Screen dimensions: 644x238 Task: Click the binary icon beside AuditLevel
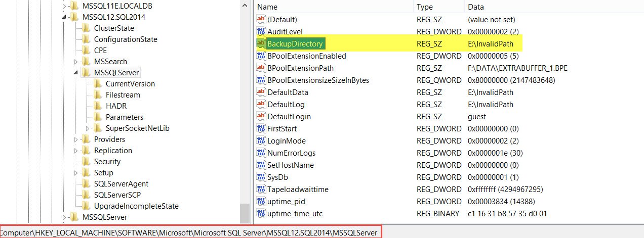pyautogui.click(x=261, y=31)
